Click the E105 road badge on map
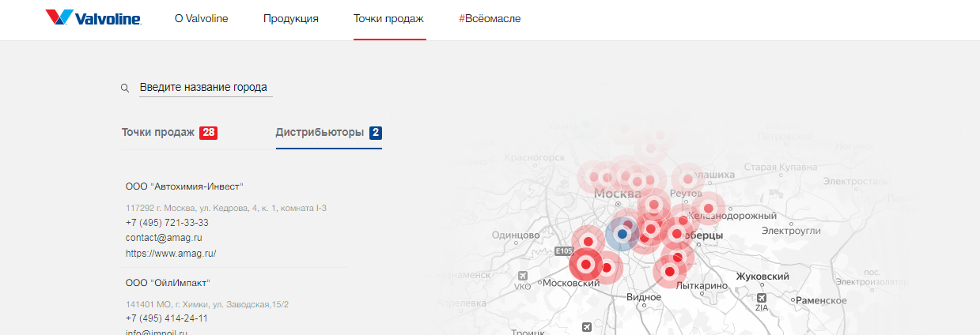Screen dimensions: 980x335 point(563,250)
